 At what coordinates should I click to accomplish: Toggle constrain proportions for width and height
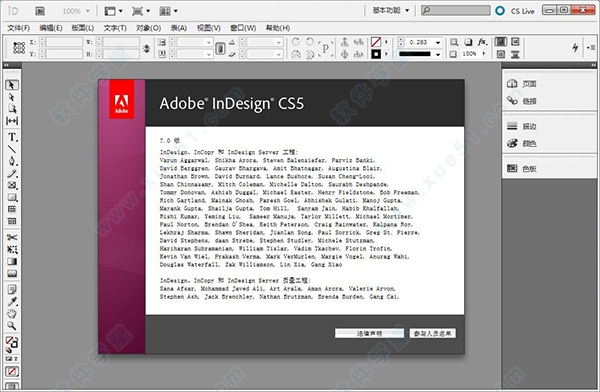147,48
